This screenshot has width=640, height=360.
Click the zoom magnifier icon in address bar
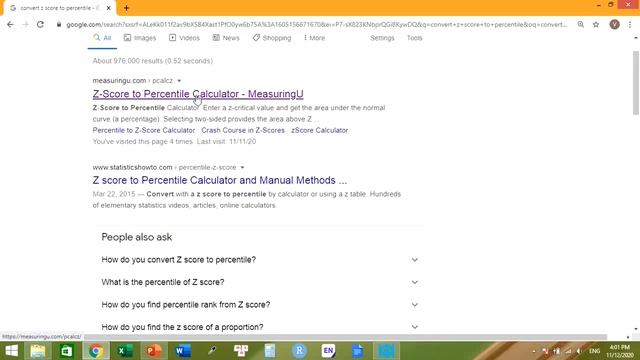(580, 24)
